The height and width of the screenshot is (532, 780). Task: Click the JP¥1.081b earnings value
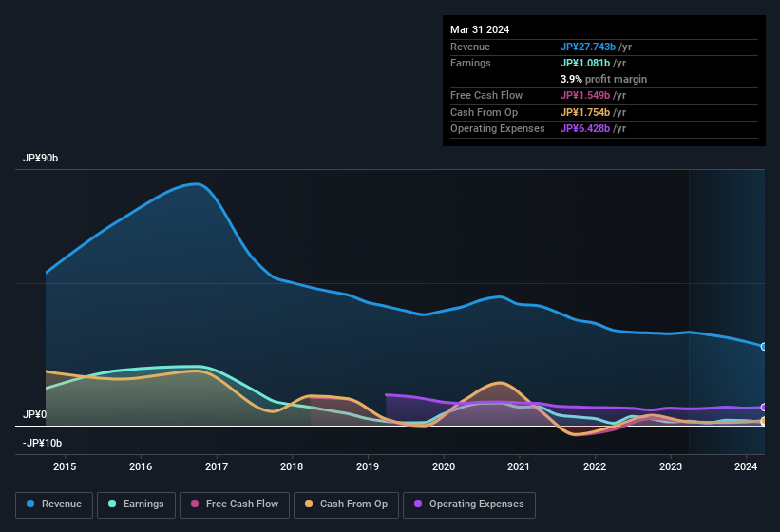click(585, 63)
